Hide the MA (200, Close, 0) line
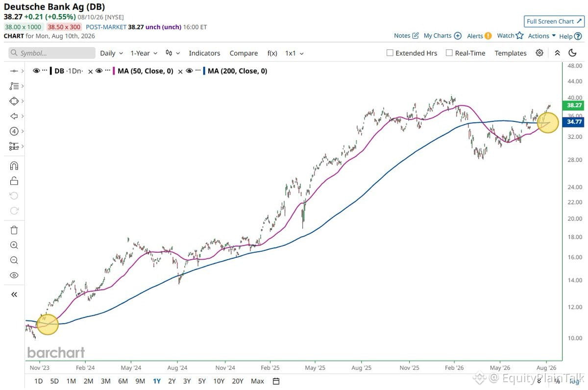 coord(189,71)
